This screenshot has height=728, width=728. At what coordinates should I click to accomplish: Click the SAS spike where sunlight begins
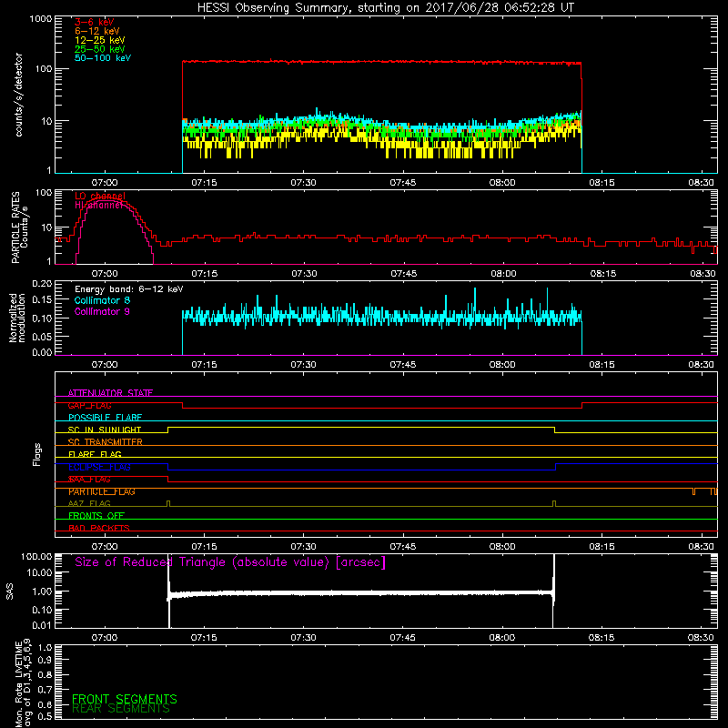click(x=168, y=591)
